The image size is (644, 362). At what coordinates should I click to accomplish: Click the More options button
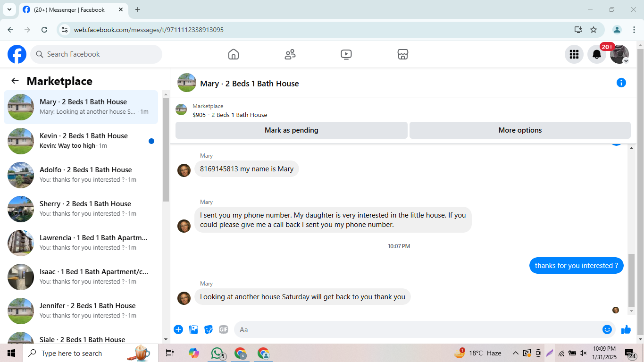point(520,130)
